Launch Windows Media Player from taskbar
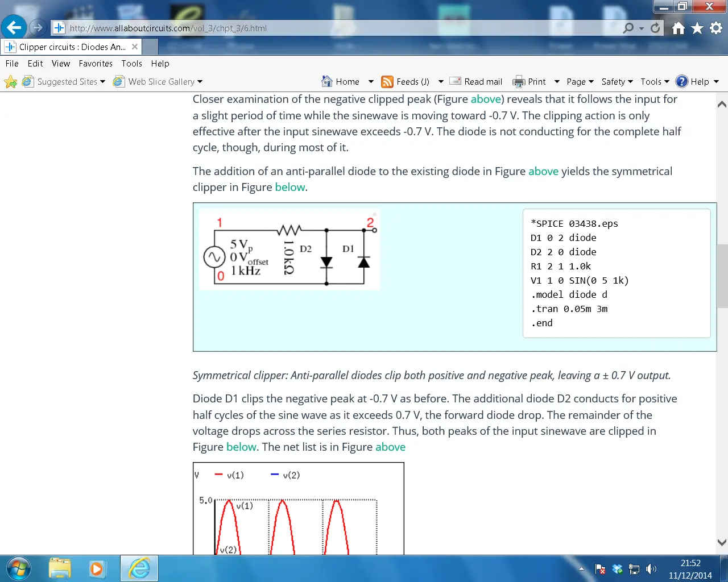Image resolution: width=728 pixels, height=582 pixels. pos(97,568)
